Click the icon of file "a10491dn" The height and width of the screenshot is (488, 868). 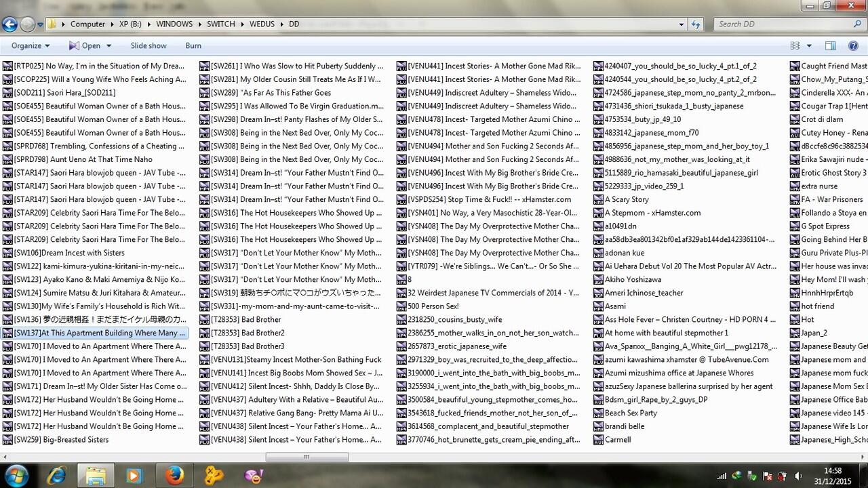[x=598, y=226]
